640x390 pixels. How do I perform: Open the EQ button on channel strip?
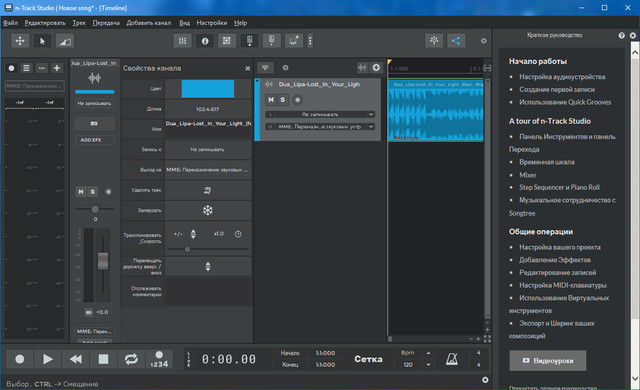(x=94, y=124)
